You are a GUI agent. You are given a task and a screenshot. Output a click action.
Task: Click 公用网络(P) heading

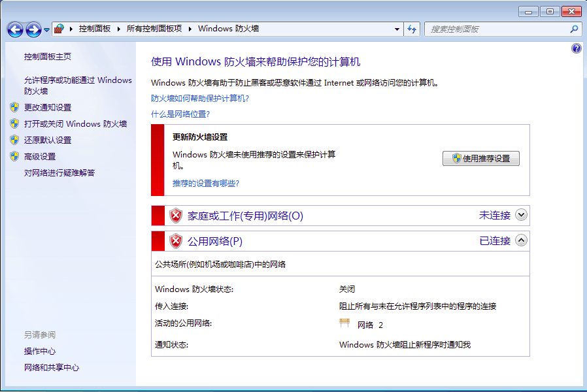[x=215, y=241]
